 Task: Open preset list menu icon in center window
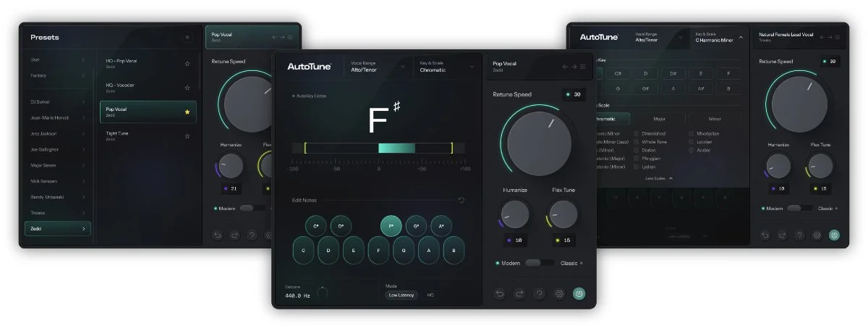[x=581, y=67]
